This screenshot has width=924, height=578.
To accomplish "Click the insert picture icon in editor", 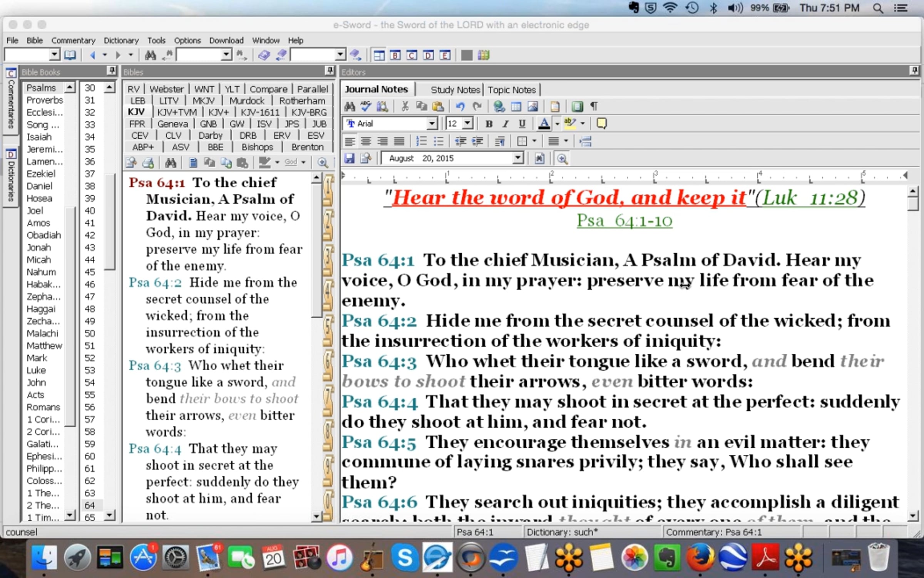I will coord(533,106).
